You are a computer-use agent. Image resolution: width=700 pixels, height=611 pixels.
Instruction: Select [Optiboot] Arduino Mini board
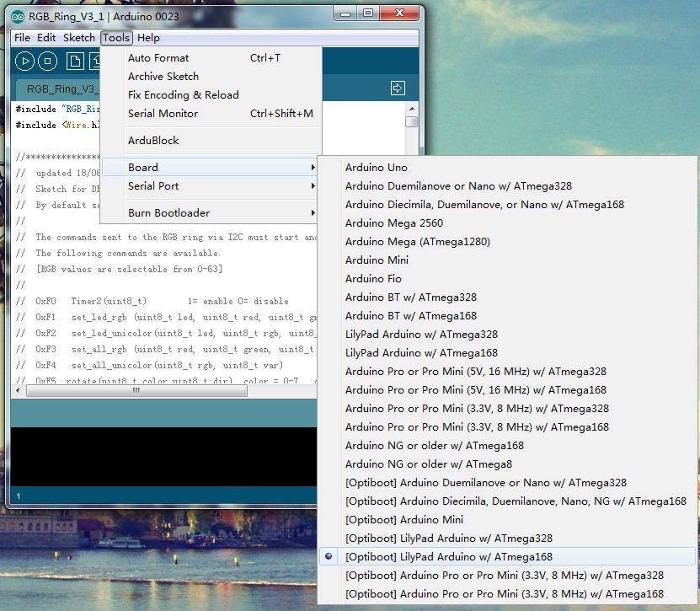pyautogui.click(x=507, y=519)
